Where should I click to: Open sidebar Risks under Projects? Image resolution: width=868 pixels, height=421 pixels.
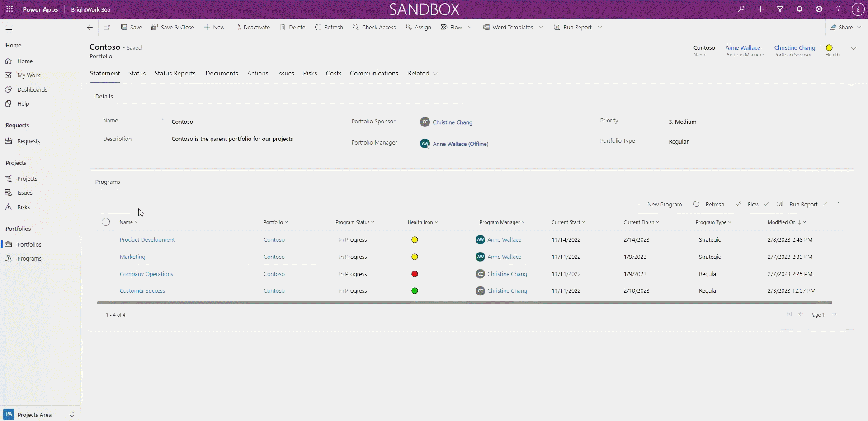pyautogui.click(x=24, y=207)
